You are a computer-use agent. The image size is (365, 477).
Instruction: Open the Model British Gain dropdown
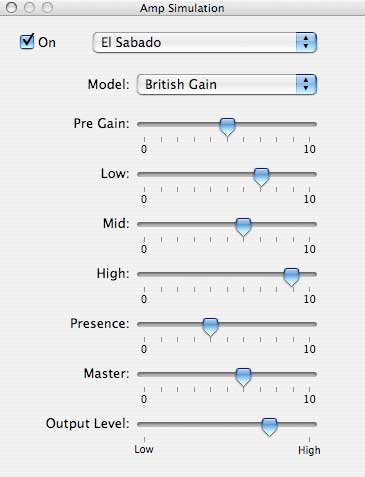click(x=227, y=84)
